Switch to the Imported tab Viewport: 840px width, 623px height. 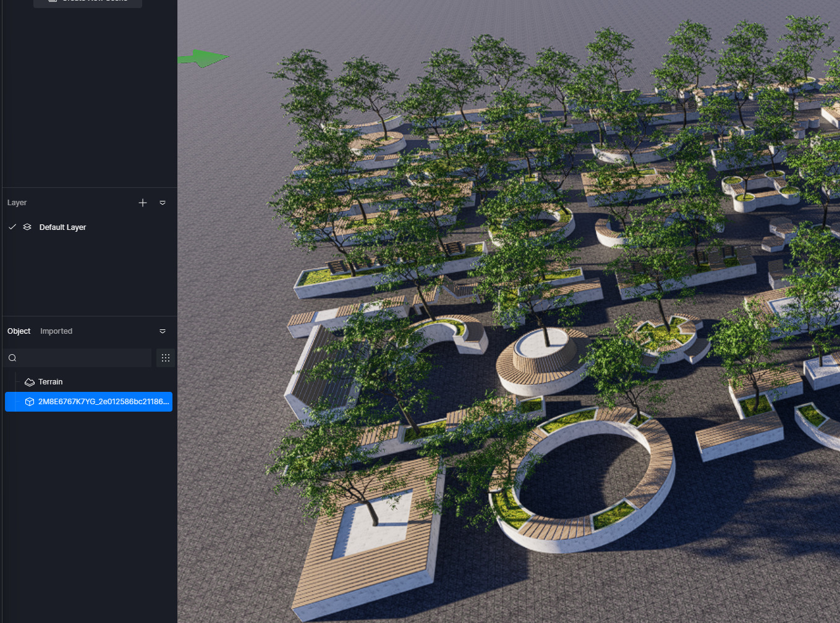56,331
